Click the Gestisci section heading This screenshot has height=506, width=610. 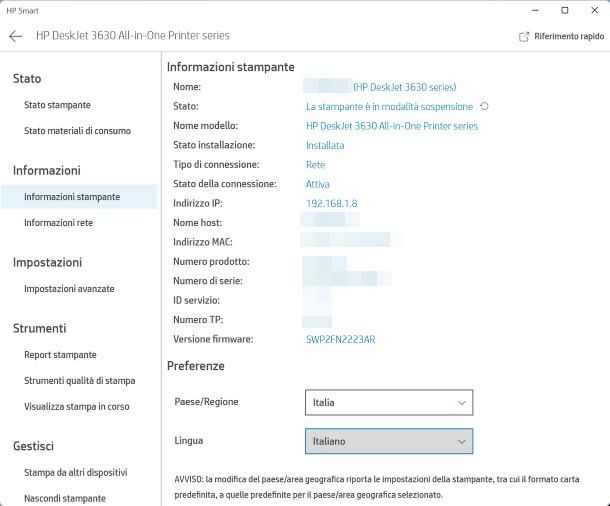coord(33,446)
